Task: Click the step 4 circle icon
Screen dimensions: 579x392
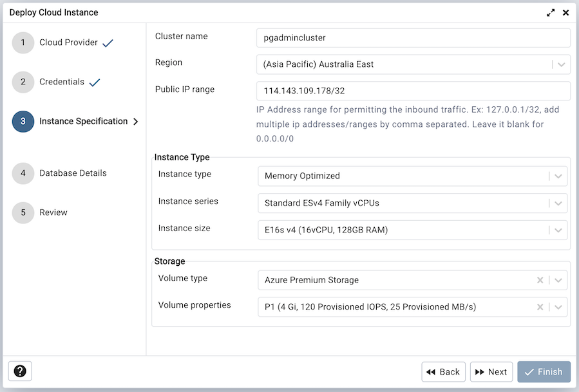Action: tap(23, 173)
